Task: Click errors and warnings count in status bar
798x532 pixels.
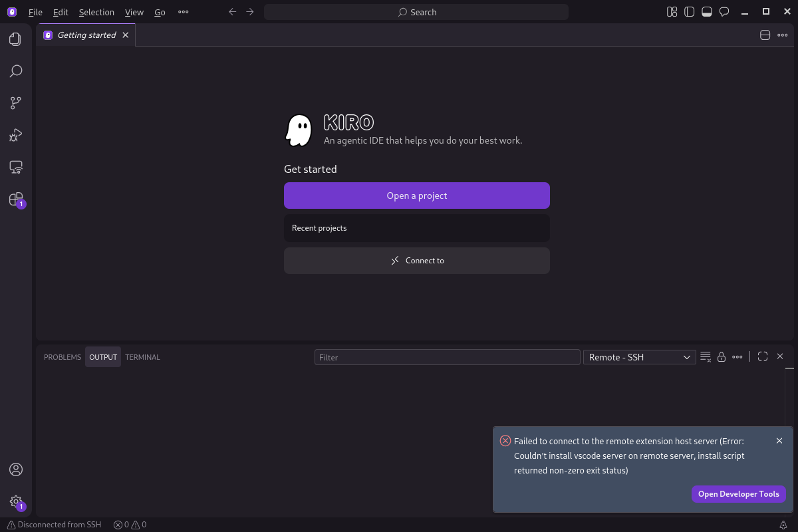Action: click(x=130, y=525)
